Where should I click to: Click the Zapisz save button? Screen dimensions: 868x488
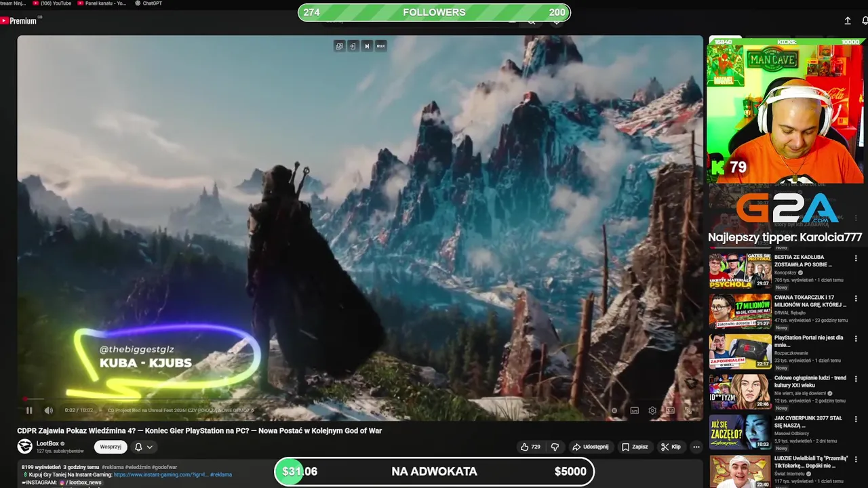point(635,447)
